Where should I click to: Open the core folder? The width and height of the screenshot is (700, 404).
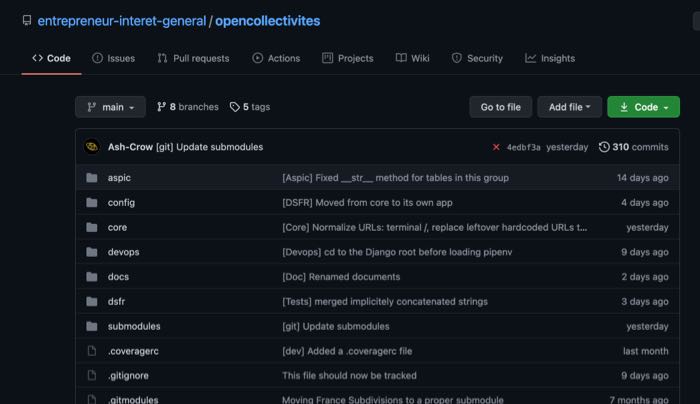click(x=117, y=227)
